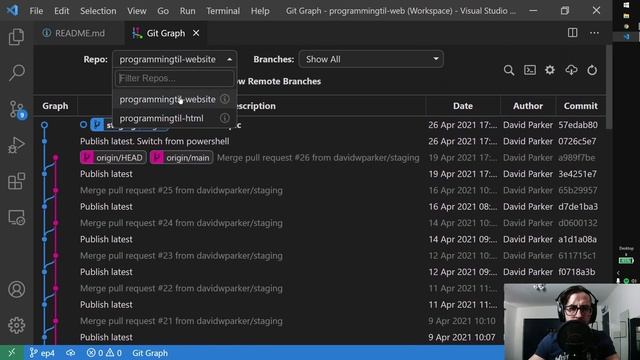
Task: Refresh the Git Graph view
Action: (x=592, y=70)
